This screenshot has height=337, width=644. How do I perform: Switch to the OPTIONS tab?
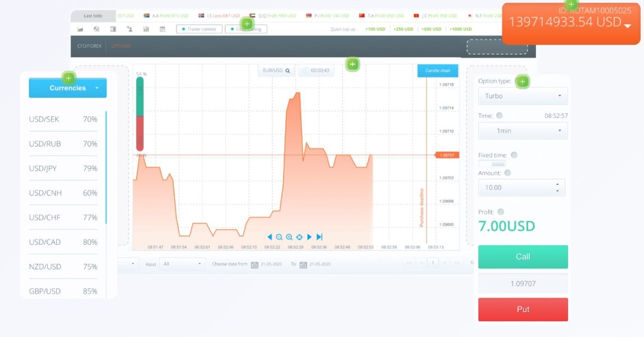121,46
